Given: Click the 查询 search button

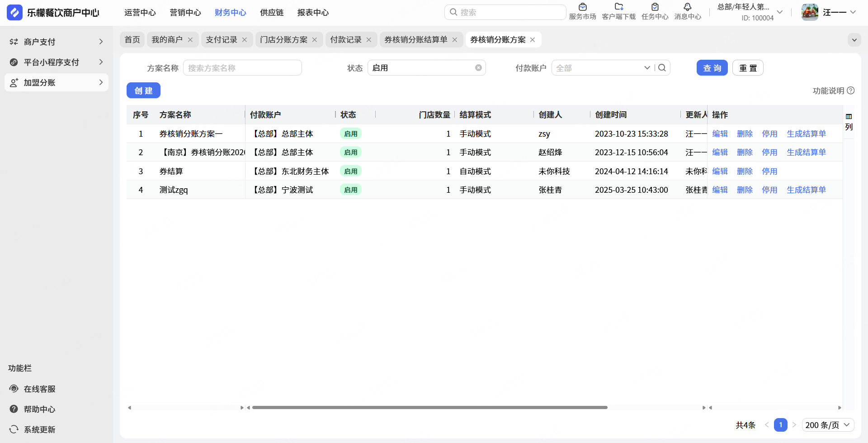Looking at the screenshot, I should (712, 68).
